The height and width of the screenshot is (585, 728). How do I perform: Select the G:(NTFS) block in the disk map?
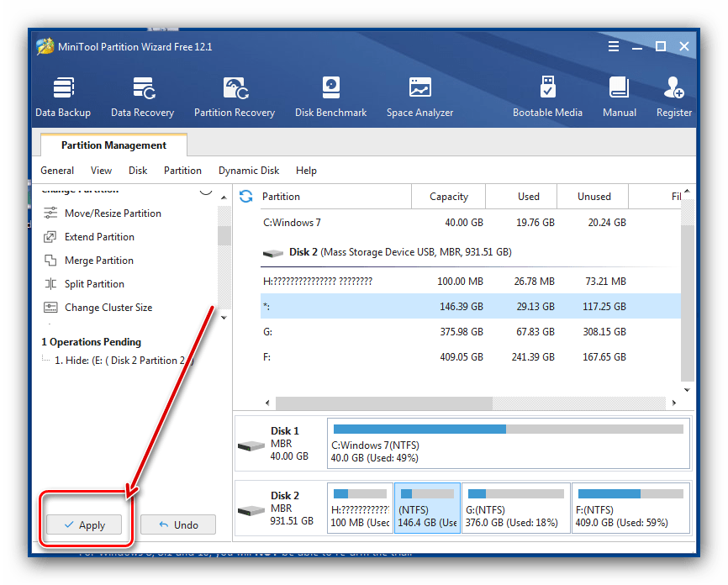[x=515, y=507]
